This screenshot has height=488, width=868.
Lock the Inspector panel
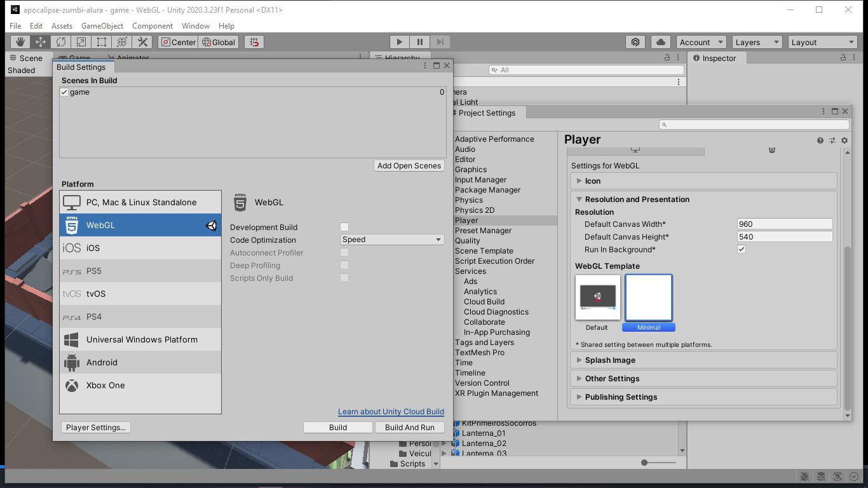click(843, 57)
